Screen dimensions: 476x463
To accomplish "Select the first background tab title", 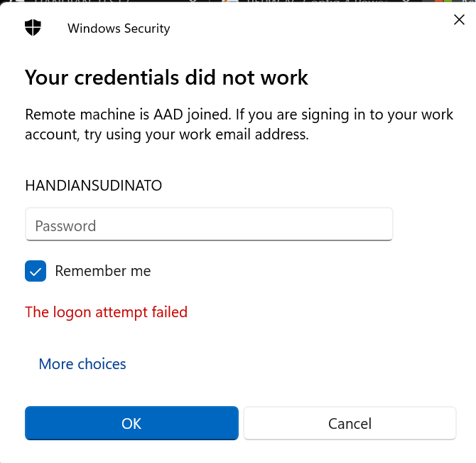I will click(x=82, y=1).
